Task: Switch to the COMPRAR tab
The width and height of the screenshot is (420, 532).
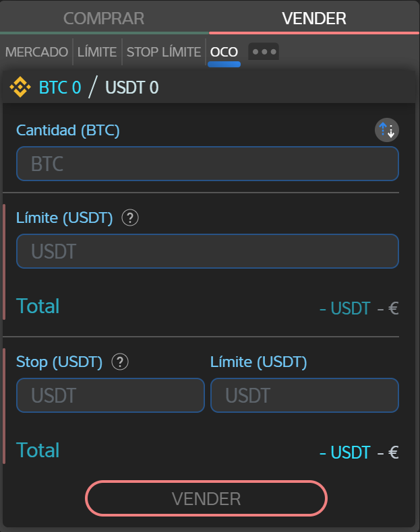Action: click(104, 18)
